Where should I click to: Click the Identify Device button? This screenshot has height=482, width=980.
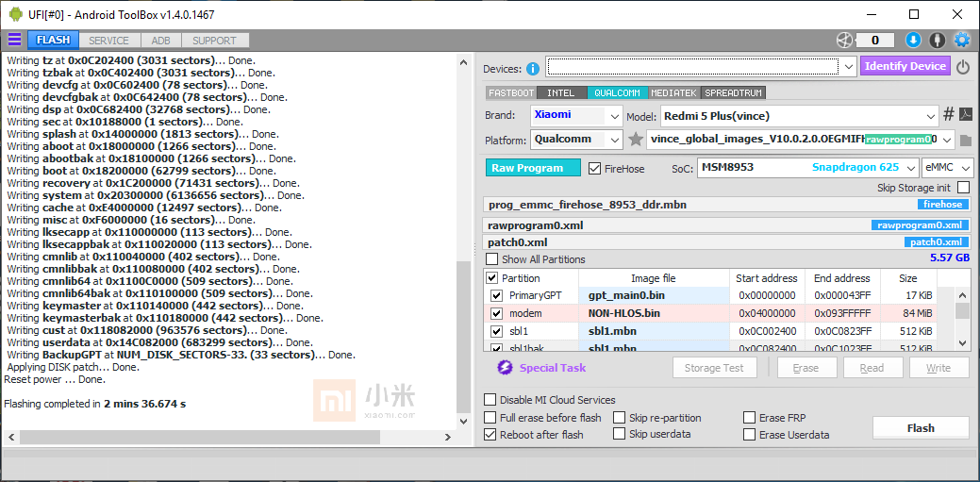(905, 66)
